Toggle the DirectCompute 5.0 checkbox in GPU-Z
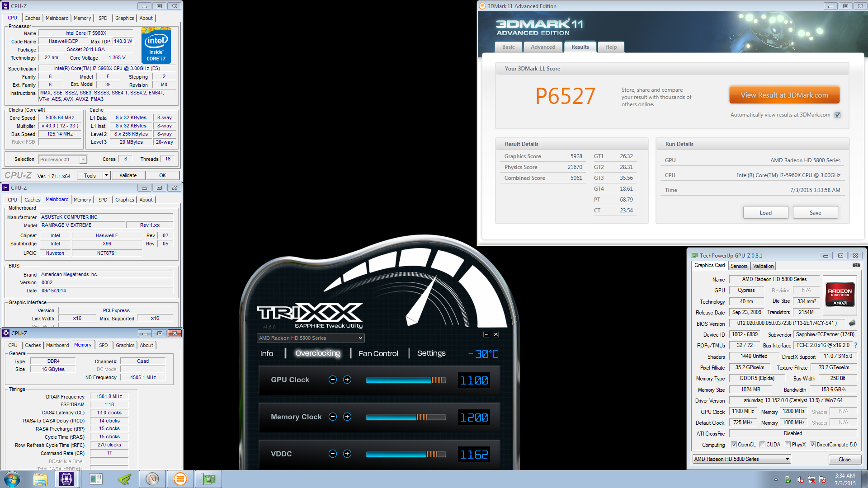 pos(812,445)
